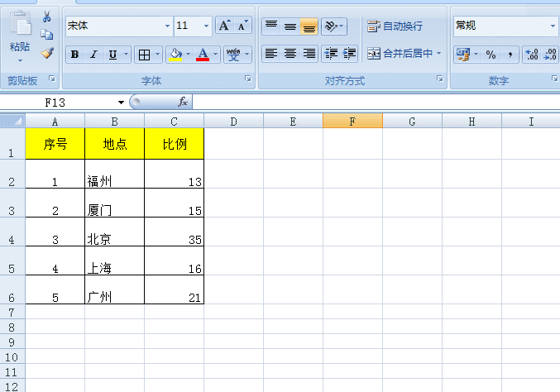The image size is (560, 392).
Task: Open the 数字 group dialog launcher
Action: (x=554, y=79)
